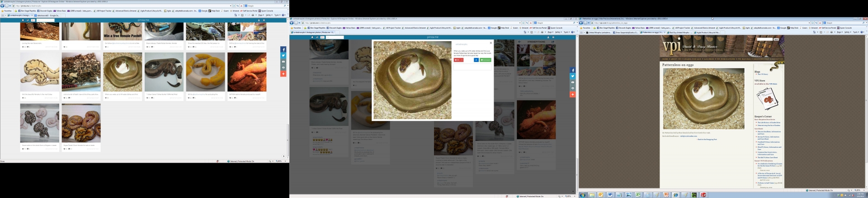The image size is (868, 198).
Task: Click pinsta.me search field in left window
Action: (x=45, y=20)
